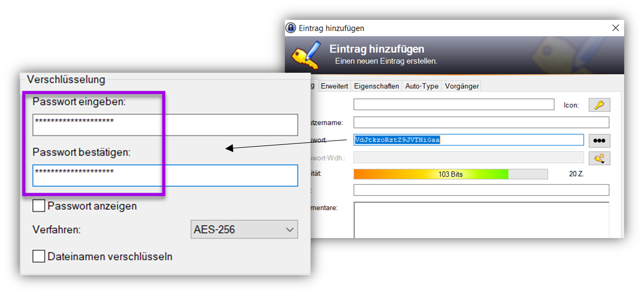Toggle password visibility with the three-dots button
Image resolution: width=644 pixels, height=295 pixels.
[x=599, y=141]
